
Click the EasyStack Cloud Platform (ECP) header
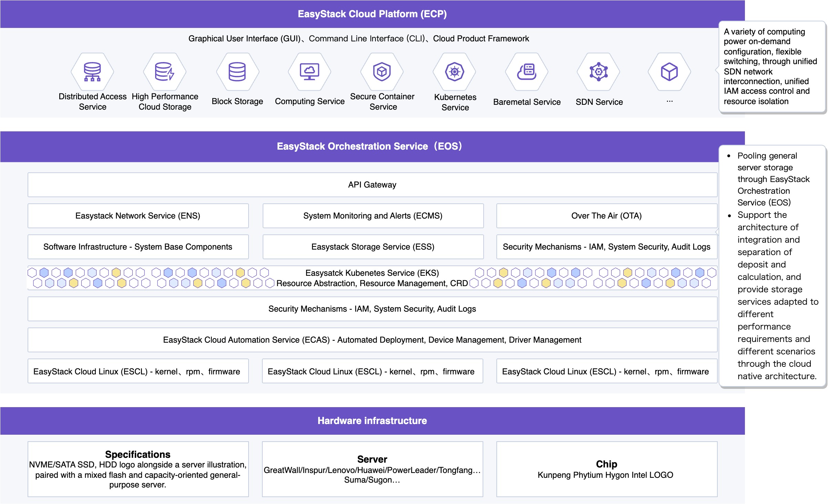[x=372, y=14]
